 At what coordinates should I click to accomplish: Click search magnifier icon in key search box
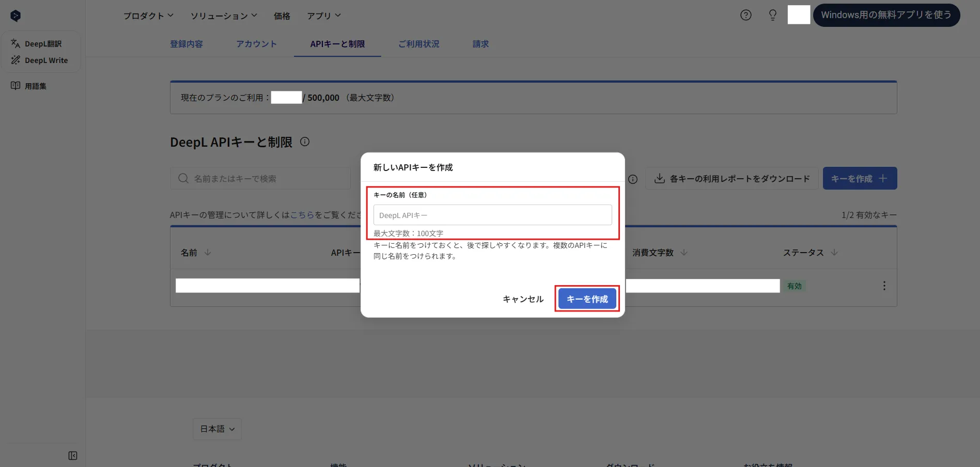pyautogui.click(x=183, y=178)
